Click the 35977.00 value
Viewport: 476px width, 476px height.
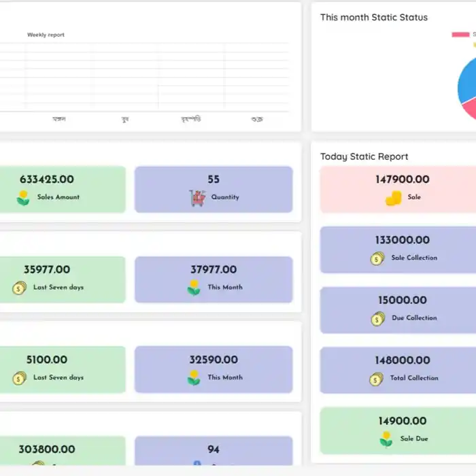coord(47,269)
